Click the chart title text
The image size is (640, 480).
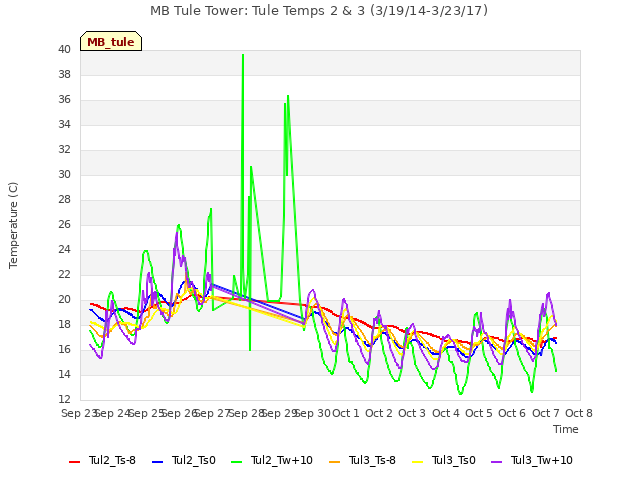319,11
